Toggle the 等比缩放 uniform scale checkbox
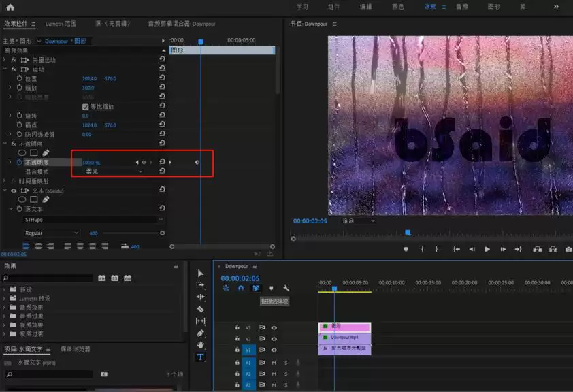The height and width of the screenshot is (392, 573). tap(86, 107)
